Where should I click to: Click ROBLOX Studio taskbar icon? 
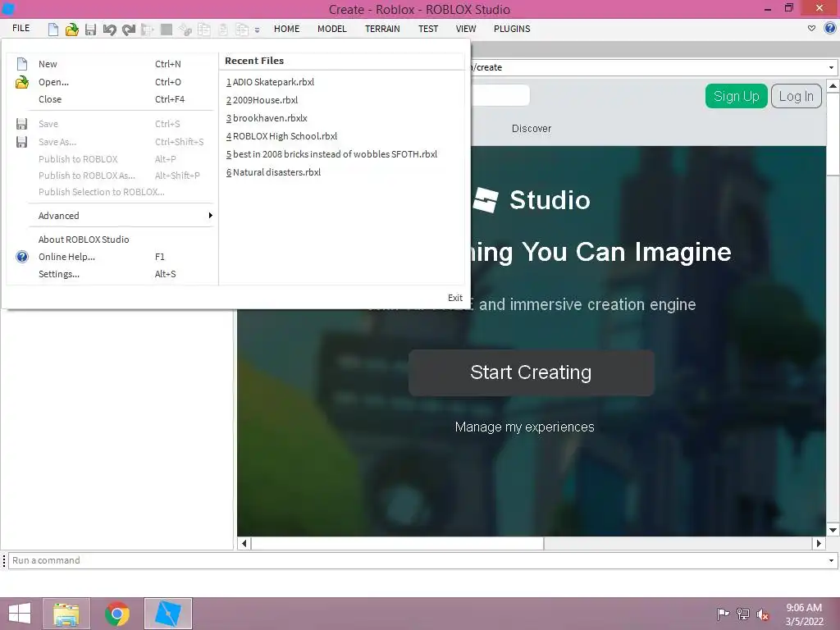(167, 614)
